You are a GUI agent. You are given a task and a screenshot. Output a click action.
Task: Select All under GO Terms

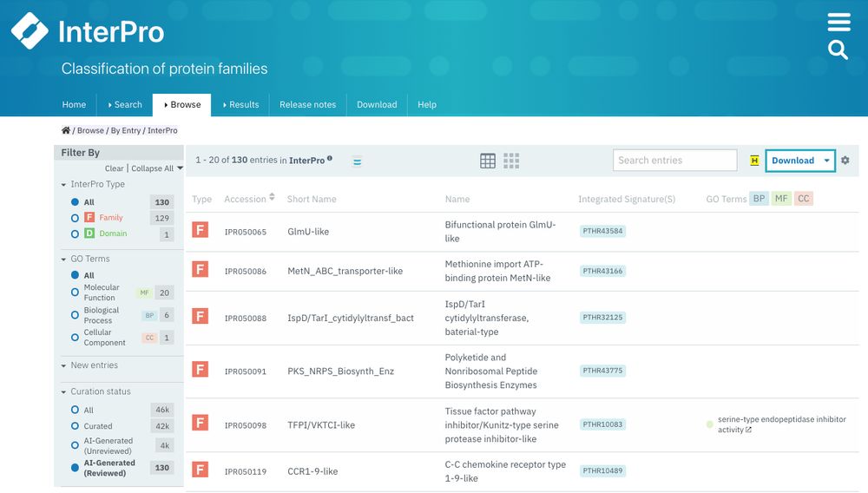(x=75, y=275)
